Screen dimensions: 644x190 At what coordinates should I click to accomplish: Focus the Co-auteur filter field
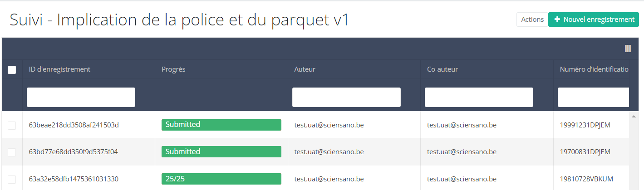479,97
